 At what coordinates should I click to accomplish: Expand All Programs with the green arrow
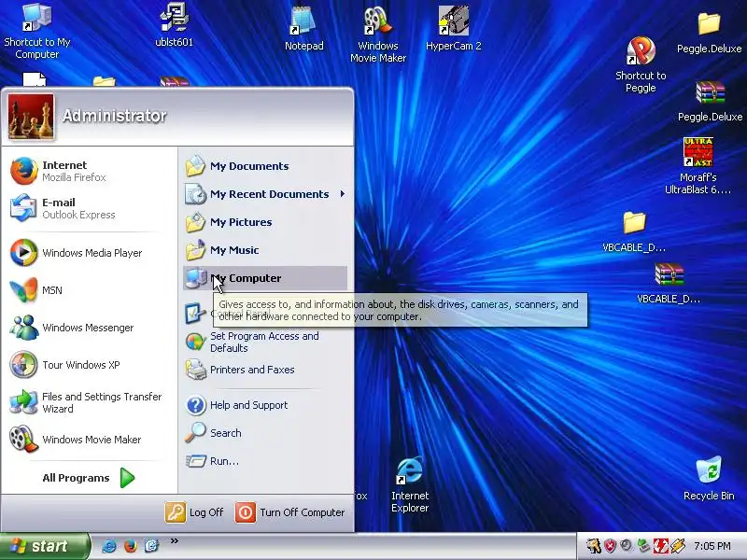(127, 478)
